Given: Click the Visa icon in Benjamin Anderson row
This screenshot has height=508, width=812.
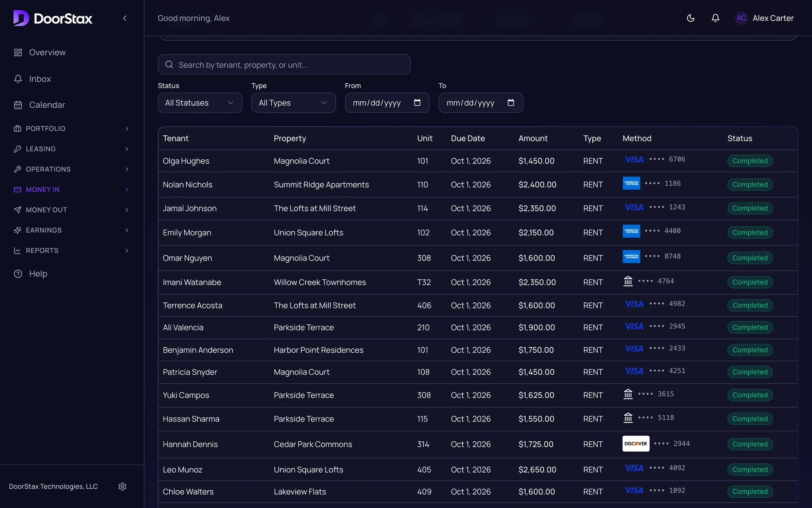Looking at the screenshot, I should pyautogui.click(x=634, y=349).
